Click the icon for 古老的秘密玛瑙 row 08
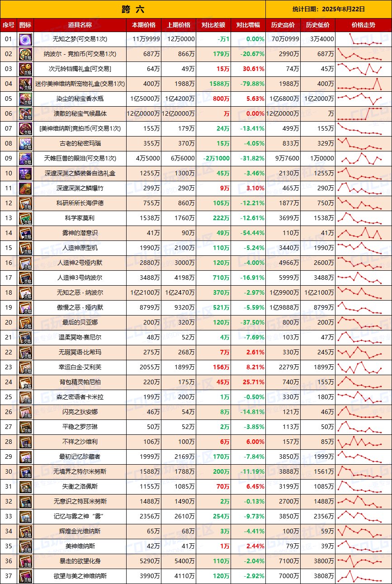 [x=25, y=144]
